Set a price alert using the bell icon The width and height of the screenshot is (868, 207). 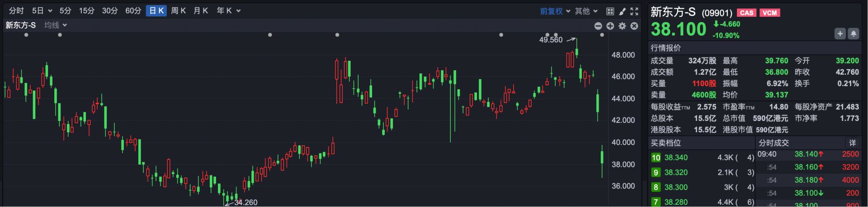854,34
